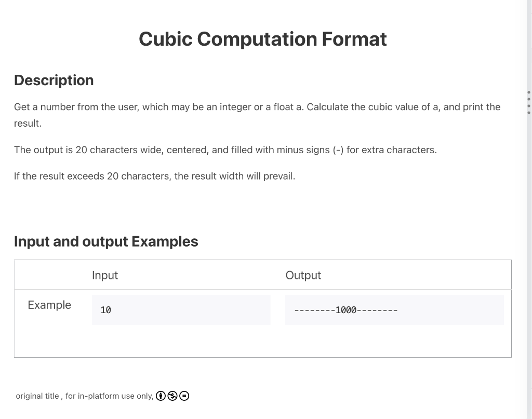Image resolution: width=532 pixels, height=419 pixels.
Task: Click the non-commercial crossed dollar license icon
Action: 172,396
